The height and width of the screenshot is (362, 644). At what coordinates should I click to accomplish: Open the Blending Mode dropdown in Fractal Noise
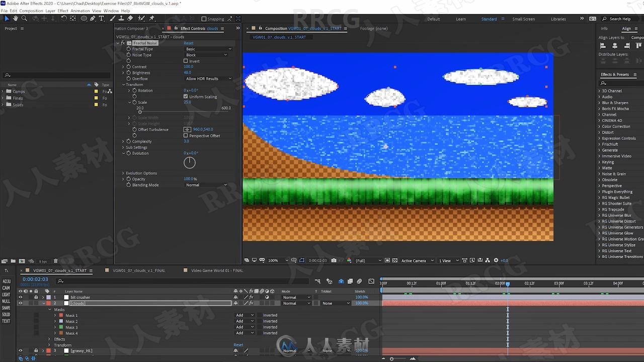[x=206, y=185]
